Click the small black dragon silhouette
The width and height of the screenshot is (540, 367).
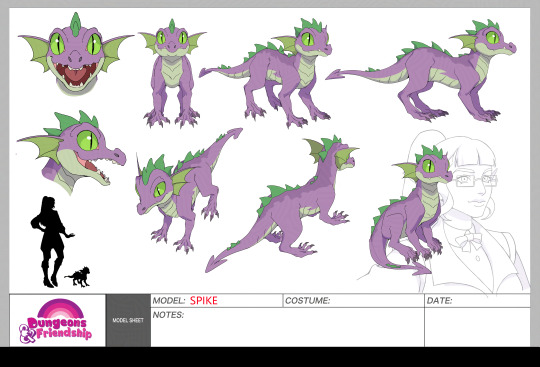click(77, 277)
